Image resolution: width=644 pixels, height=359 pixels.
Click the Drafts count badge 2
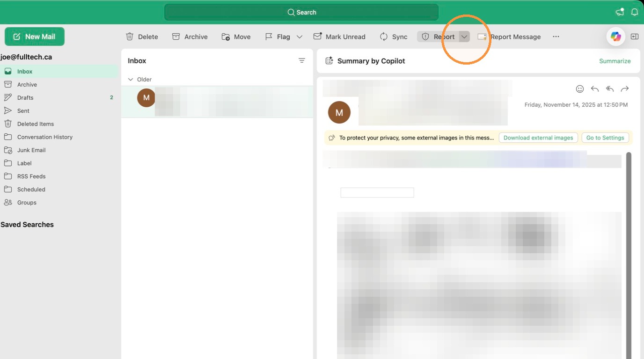[111, 98]
